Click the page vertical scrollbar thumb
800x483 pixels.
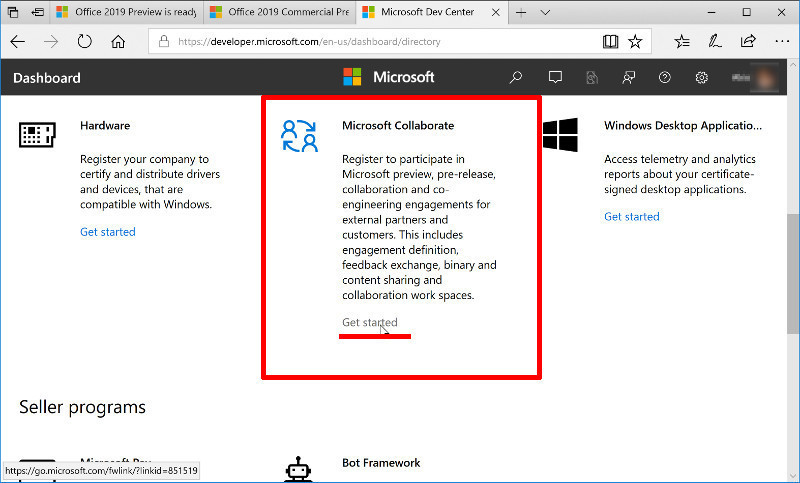pyautogui.click(x=792, y=273)
